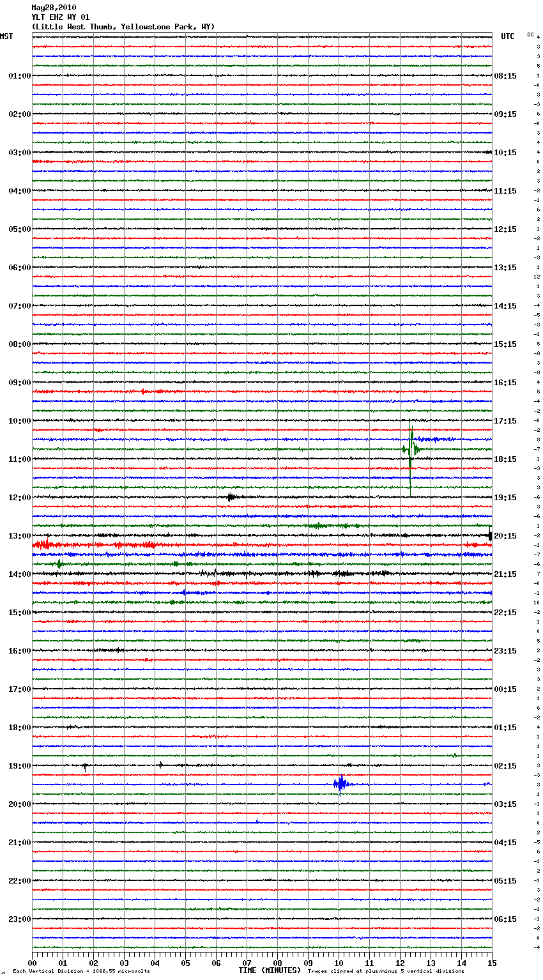
Task: Select the 06:00 MST time label
Action: pos(19,268)
